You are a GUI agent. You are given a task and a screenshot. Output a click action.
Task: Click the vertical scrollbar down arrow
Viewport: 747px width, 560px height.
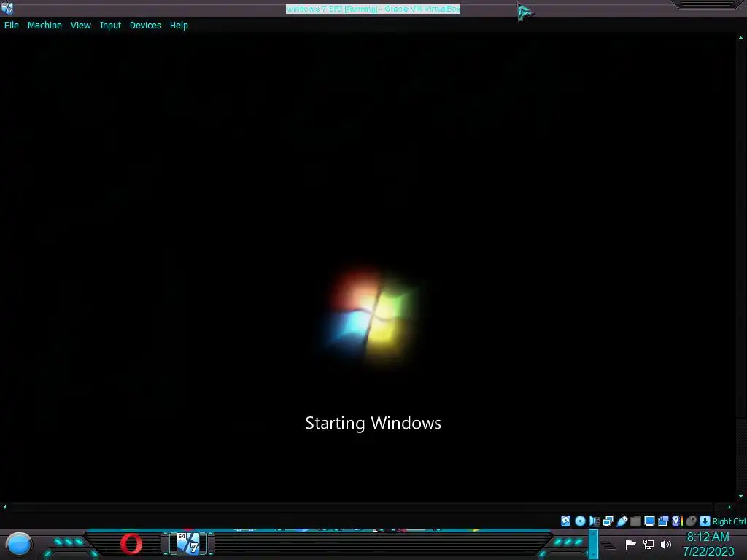[x=741, y=496]
